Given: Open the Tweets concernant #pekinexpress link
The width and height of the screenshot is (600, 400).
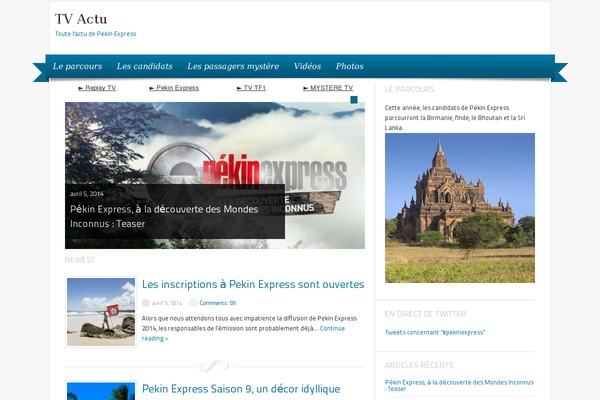Looking at the screenshot, I should click(x=435, y=332).
